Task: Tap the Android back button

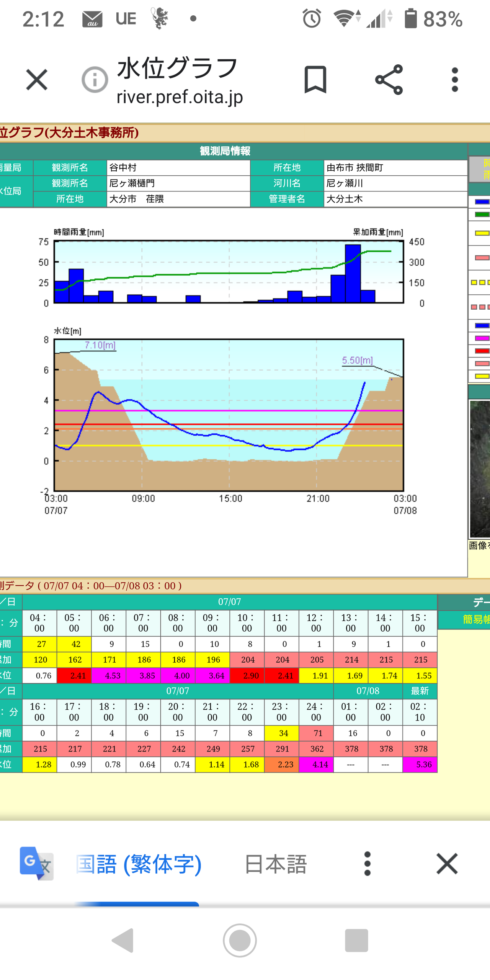Action: click(x=123, y=940)
